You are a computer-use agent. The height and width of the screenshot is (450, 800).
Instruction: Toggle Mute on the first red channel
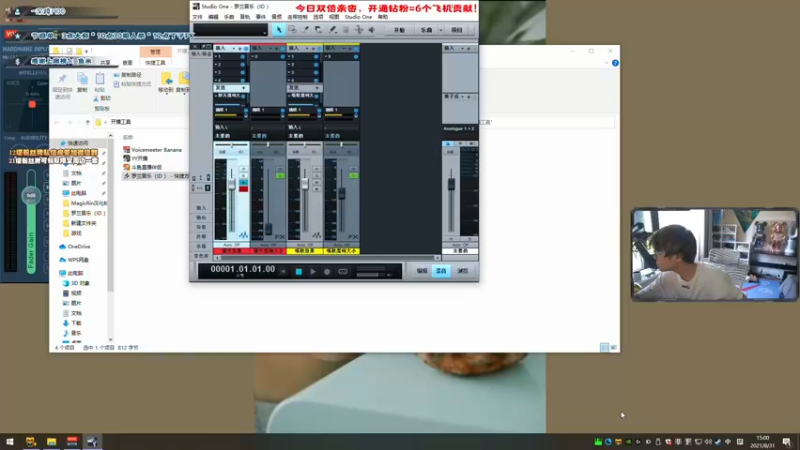(x=243, y=169)
